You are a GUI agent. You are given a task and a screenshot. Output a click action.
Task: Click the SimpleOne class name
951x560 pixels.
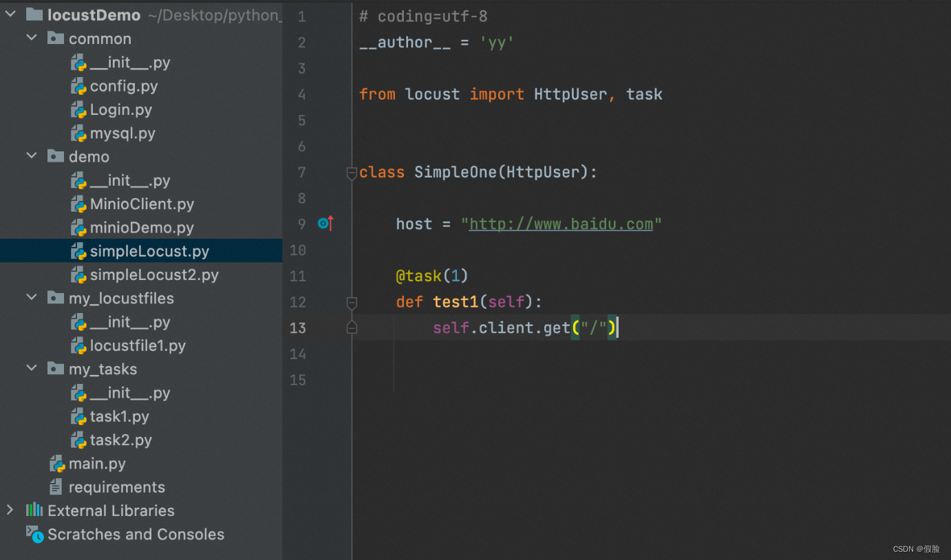click(x=456, y=172)
